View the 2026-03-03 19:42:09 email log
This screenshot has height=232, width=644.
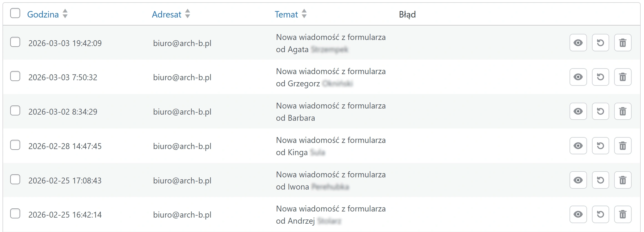[578, 43]
